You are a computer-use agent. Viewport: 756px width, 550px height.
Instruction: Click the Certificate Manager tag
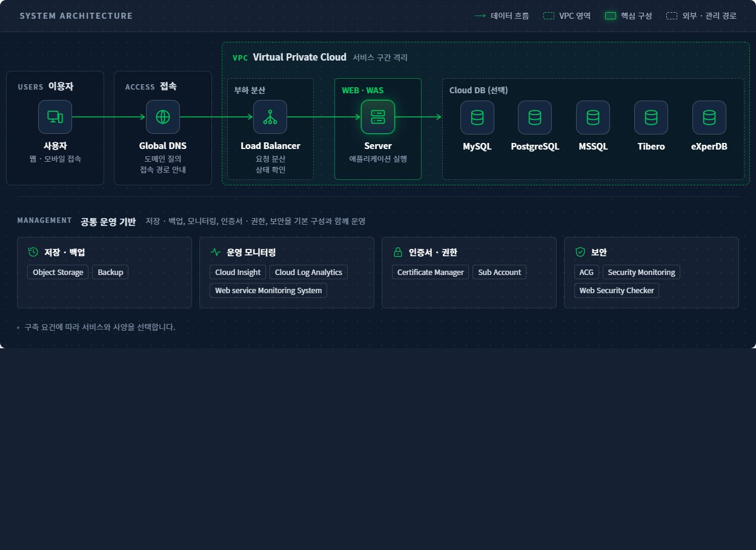point(431,273)
